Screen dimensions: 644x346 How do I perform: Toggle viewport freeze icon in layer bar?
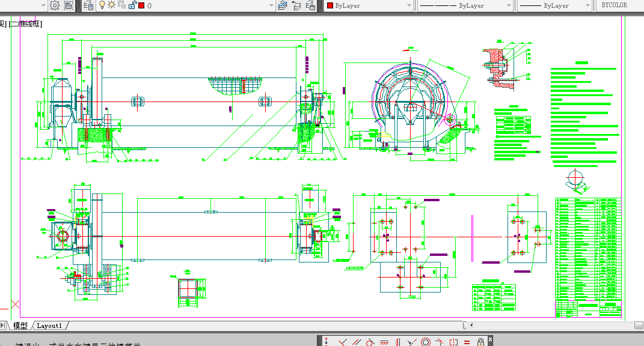[121, 5]
